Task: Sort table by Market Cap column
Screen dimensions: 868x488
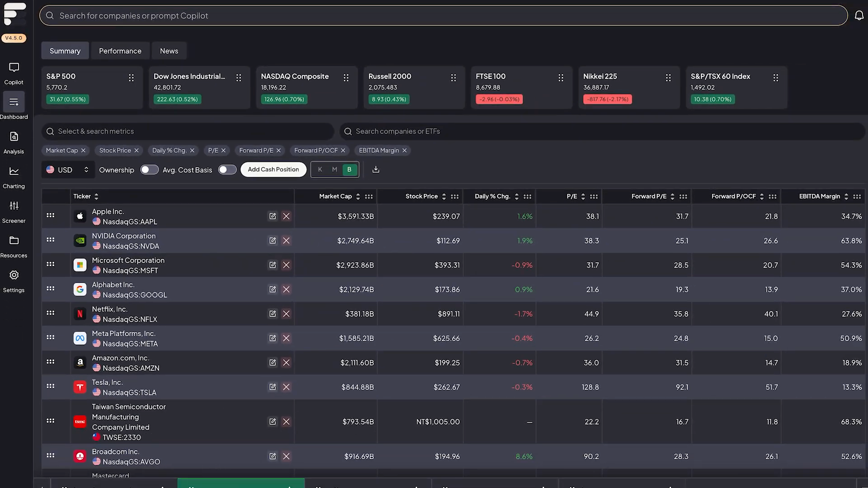Action: (358, 197)
